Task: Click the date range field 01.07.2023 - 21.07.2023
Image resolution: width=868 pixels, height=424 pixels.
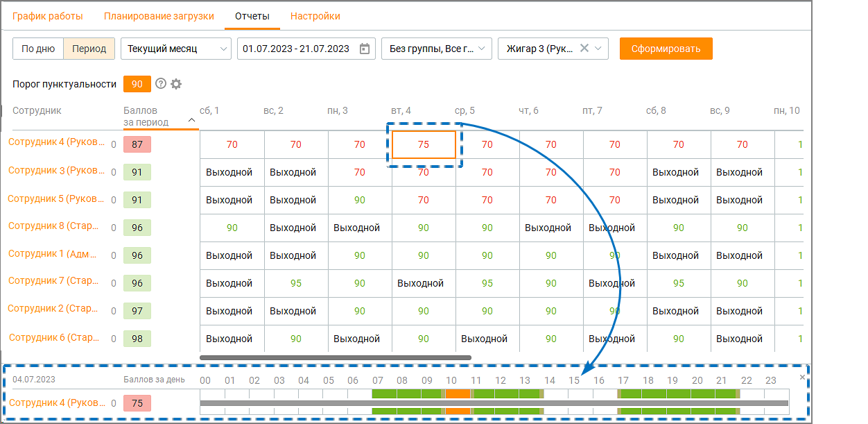Action: (x=306, y=49)
